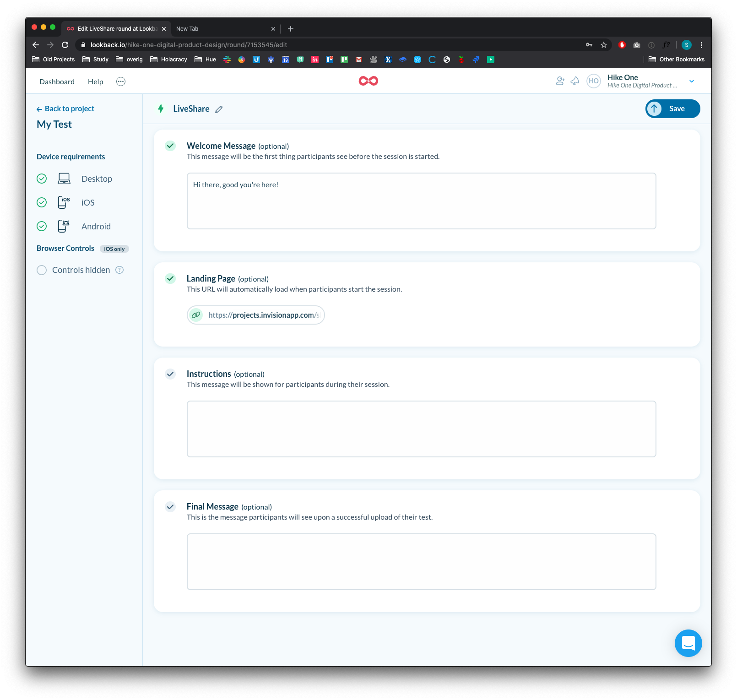Click the help question mark beside Controls hidden
Screen dimensions: 737x700
point(119,270)
